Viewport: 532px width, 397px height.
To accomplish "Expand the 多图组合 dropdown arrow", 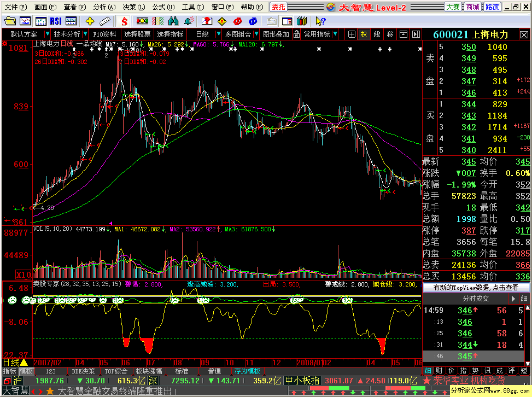I will tap(256, 34).
